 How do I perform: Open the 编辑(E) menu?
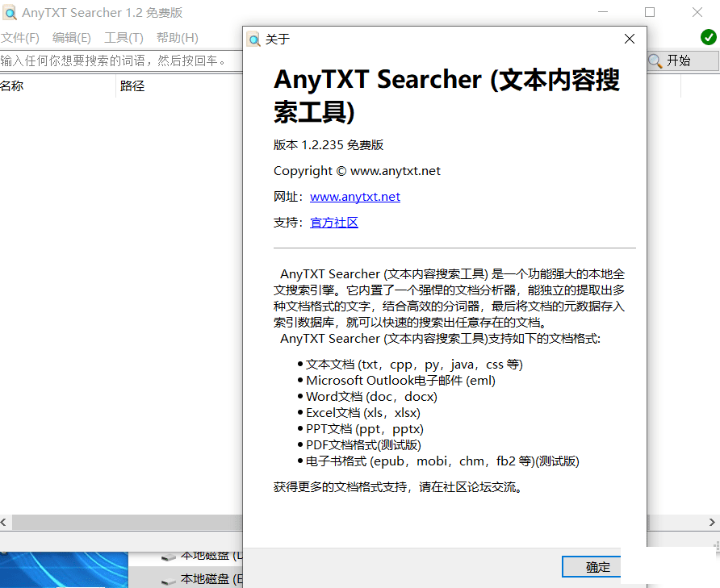pos(72,38)
